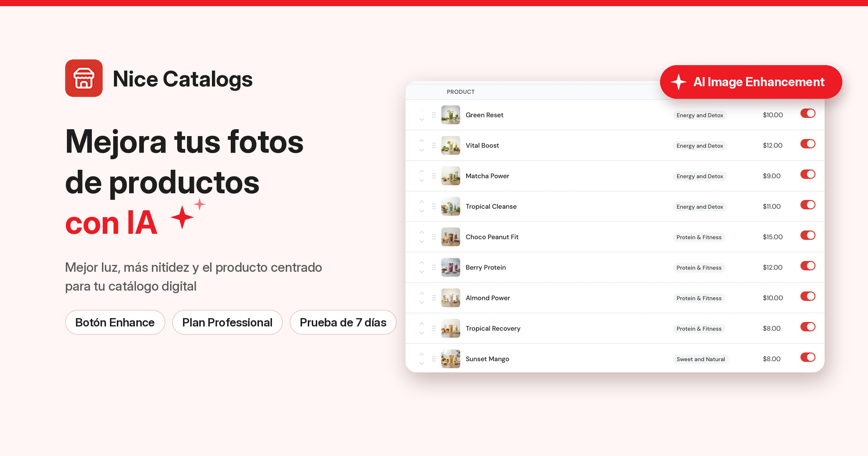This screenshot has width=868, height=456.
Task: Move Vital Boost up with the up chevron
Action: pyautogui.click(x=422, y=141)
